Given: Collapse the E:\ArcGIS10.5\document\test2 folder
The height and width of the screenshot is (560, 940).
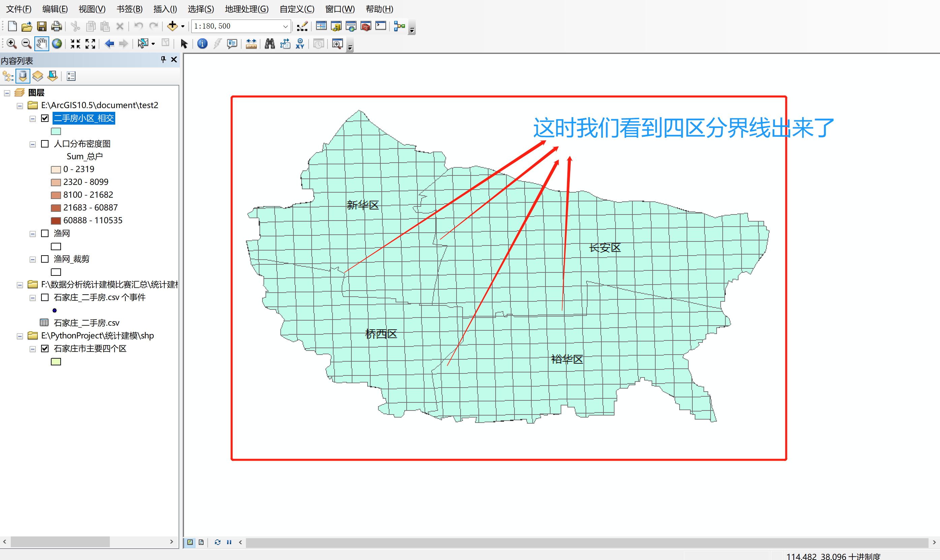Looking at the screenshot, I should [20, 106].
